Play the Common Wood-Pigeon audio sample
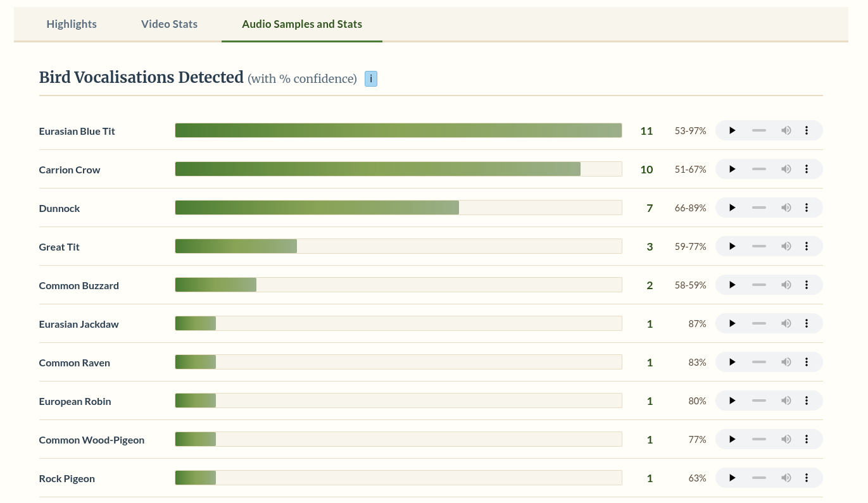The width and height of the screenshot is (868, 503). coord(732,439)
